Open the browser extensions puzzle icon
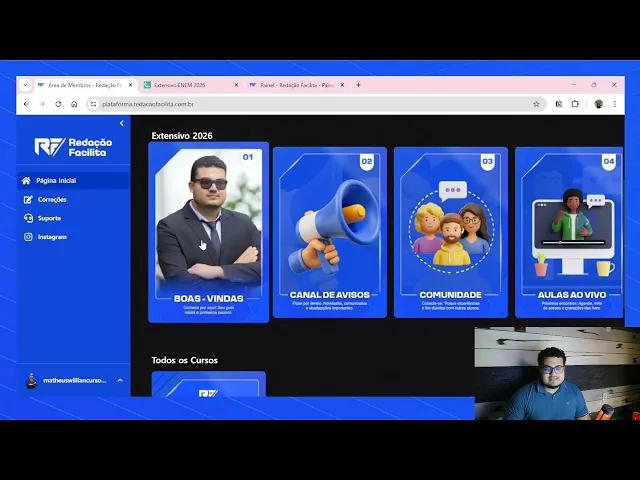This screenshot has width=640, height=480. coord(575,104)
